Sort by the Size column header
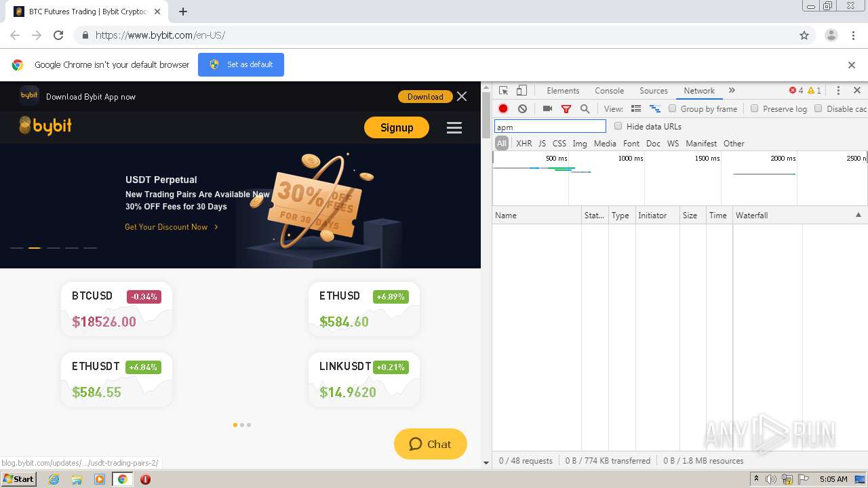868x488 pixels. tap(692, 215)
